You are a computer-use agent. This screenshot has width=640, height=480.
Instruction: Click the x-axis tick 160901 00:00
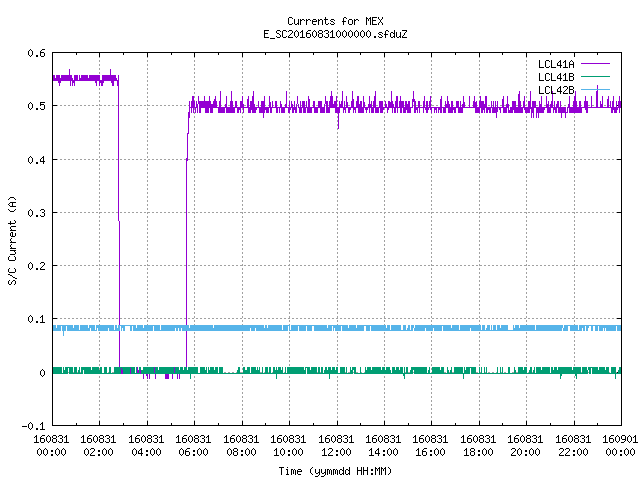click(620, 446)
